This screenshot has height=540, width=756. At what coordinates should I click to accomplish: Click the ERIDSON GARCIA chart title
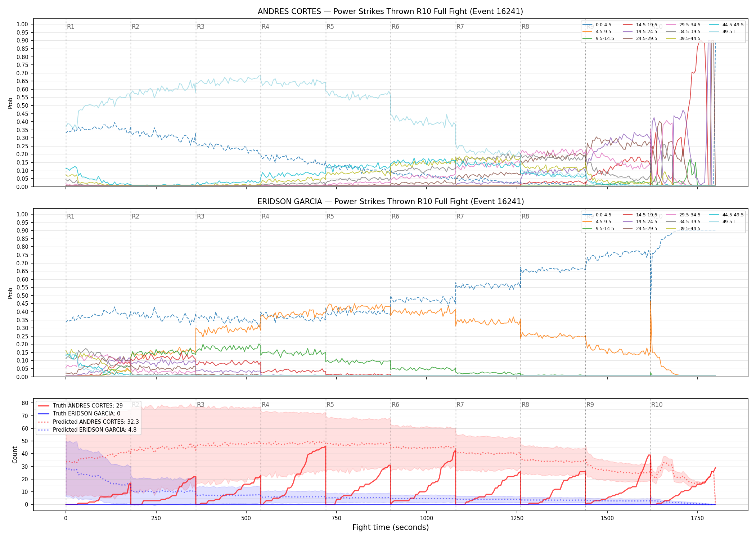click(x=390, y=202)
